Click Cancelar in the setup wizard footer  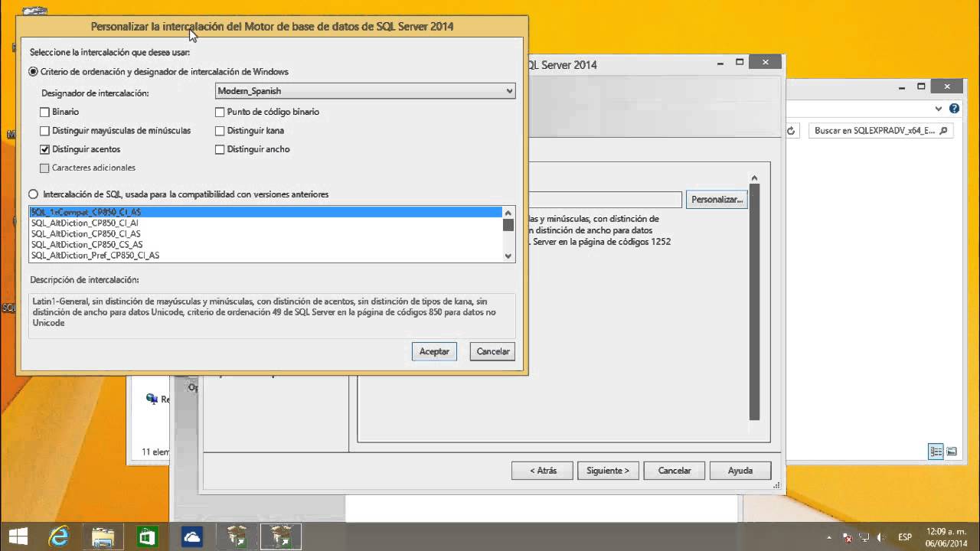tap(675, 471)
